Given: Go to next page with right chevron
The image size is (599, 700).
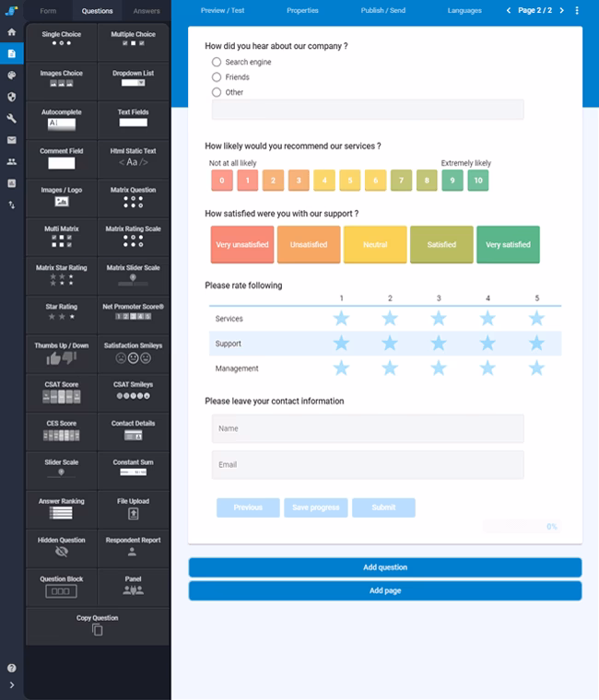Looking at the screenshot, I should (x=562, y=10).
